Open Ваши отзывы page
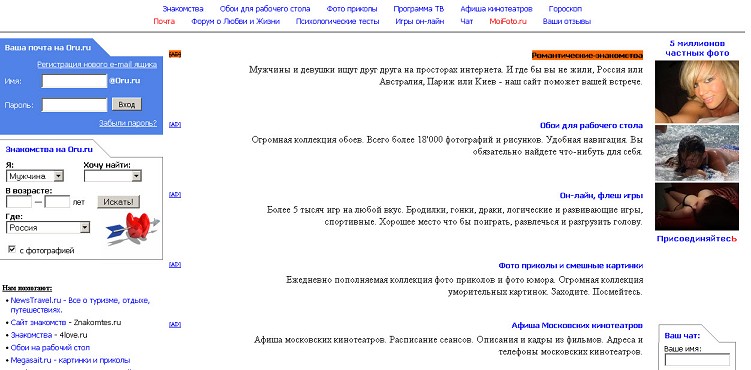Screen dimensions: 751x370 pyautogui.click(x=567, y=21)
